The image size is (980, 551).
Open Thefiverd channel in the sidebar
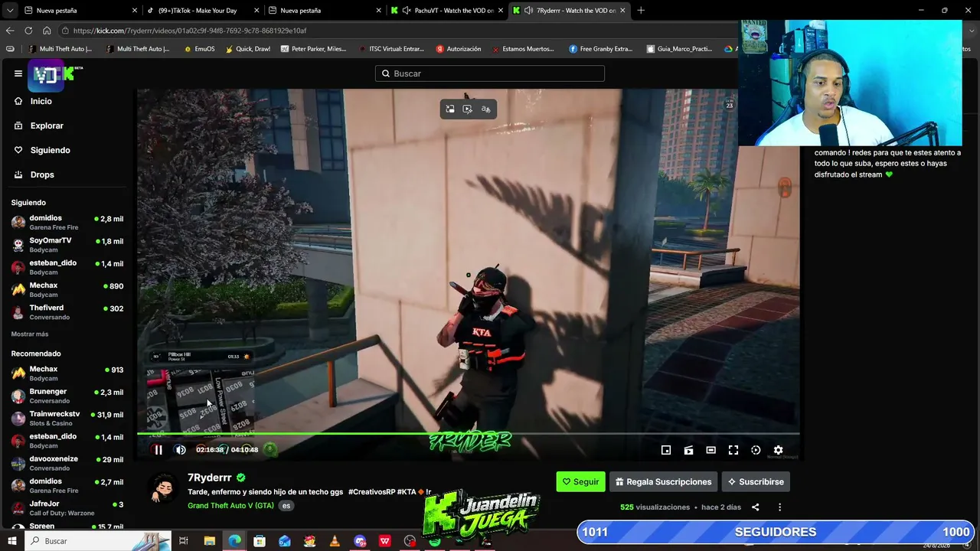coord(67,312)
